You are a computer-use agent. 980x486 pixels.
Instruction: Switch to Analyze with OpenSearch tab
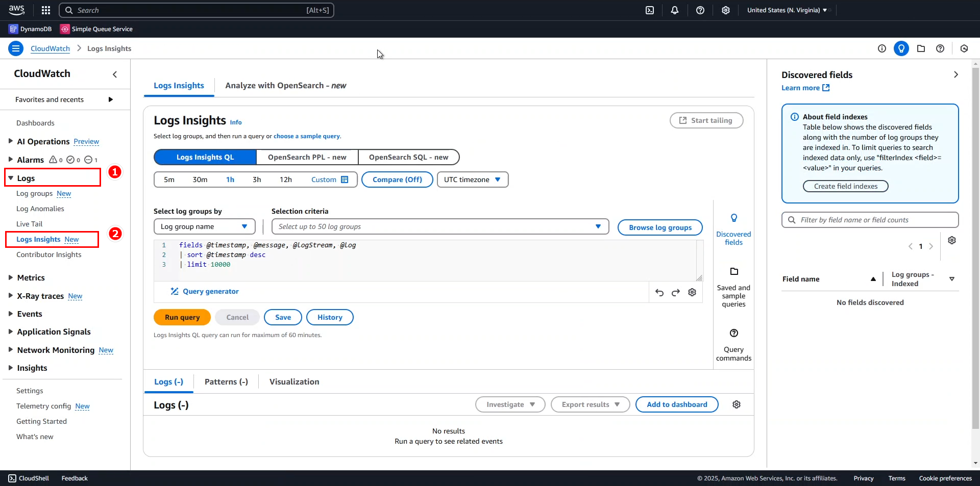(285, 86)
